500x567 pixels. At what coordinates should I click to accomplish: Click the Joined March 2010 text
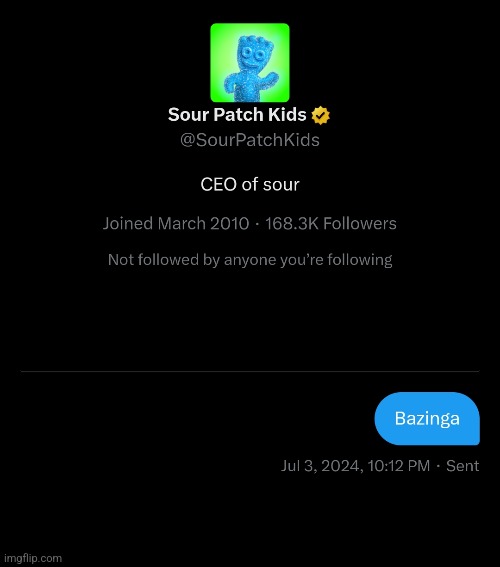pyautogui.click(x=176, y=223)
